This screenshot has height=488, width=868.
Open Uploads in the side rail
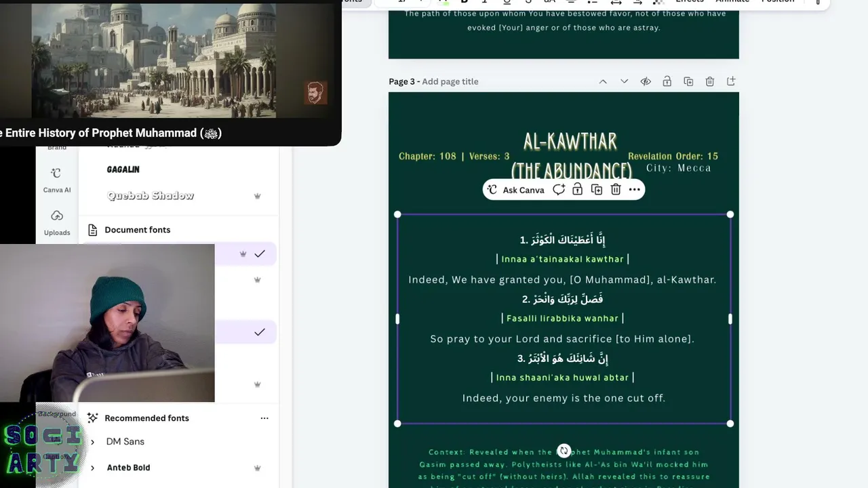point(57,222)
